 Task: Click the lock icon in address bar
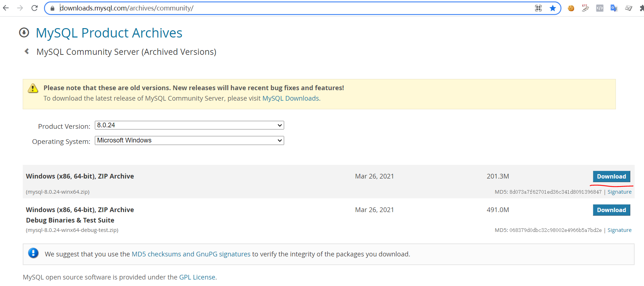pos(52,8)
